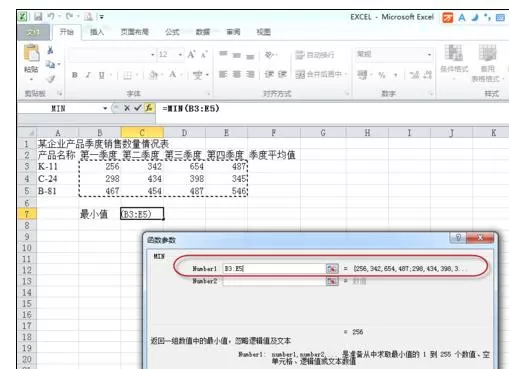Click the Format Painter brush icon
The width and height of the screenshot is (509, 369).
click(x=50, y=79)
